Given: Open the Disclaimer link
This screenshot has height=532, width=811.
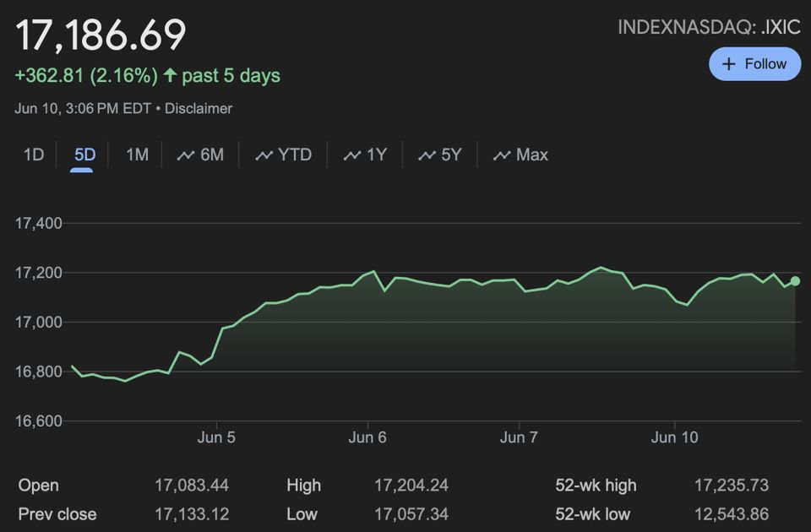Looking at the screenshot, I should pos(199,108).
